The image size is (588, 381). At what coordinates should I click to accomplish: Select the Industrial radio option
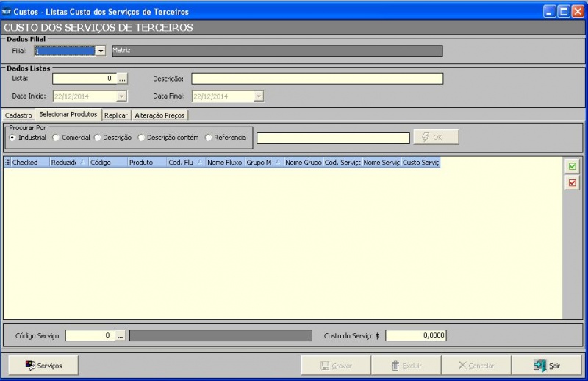point(12,138)
